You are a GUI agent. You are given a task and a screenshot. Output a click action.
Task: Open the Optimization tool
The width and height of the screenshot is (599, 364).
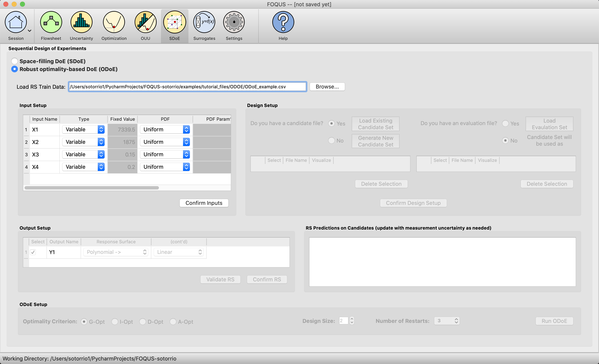tap(114, 22)
